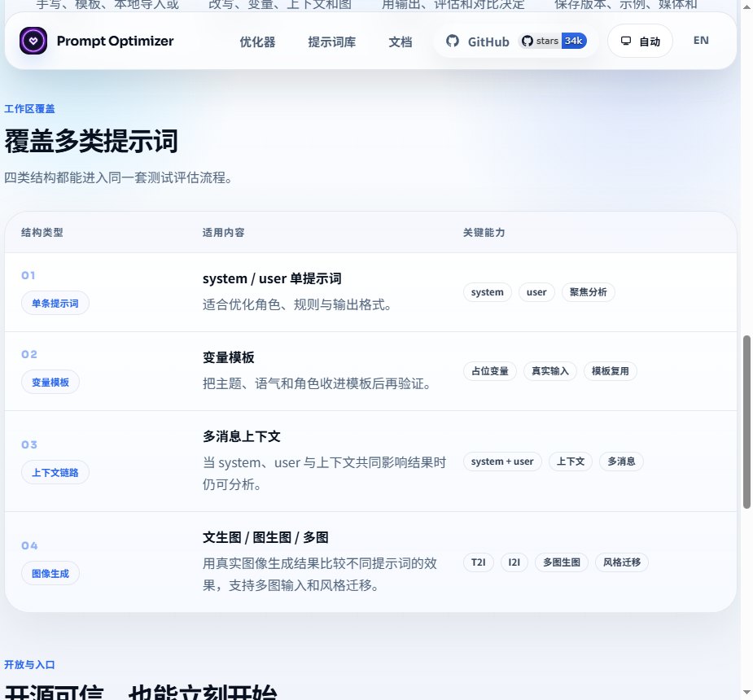The height and width of the screenshot is (700, 753).
Task: Switch language to EN
Action: (x=701, y=41)
